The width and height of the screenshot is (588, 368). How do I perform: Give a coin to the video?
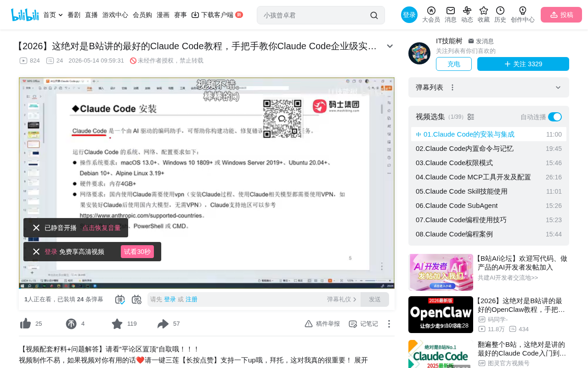pos(71,324)
